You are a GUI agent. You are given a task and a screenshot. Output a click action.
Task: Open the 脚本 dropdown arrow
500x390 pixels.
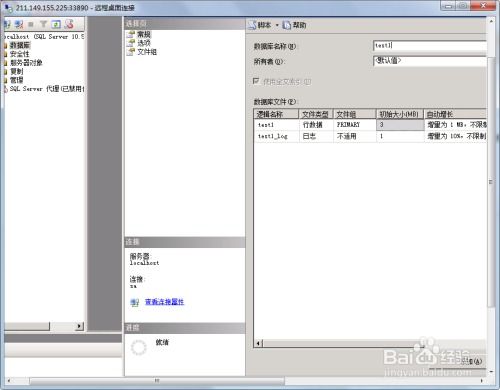pos(277,25)
